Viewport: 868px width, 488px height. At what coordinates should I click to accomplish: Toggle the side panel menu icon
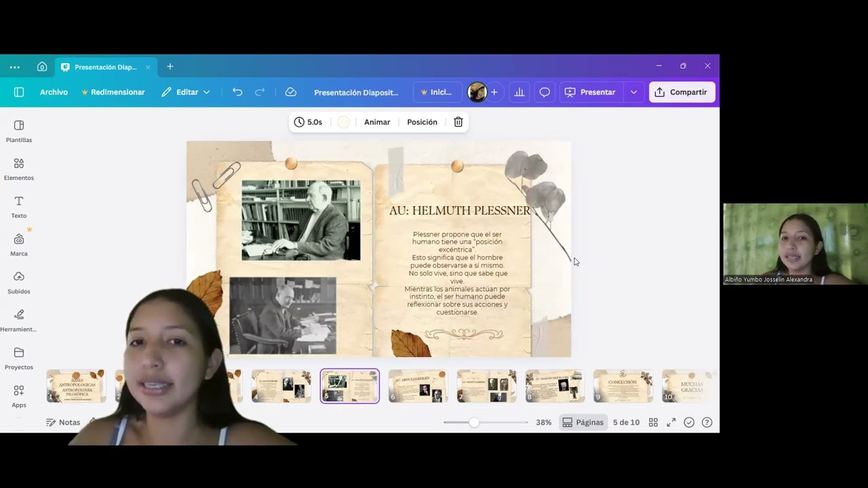pyautogui.click(x=19, y=92)
